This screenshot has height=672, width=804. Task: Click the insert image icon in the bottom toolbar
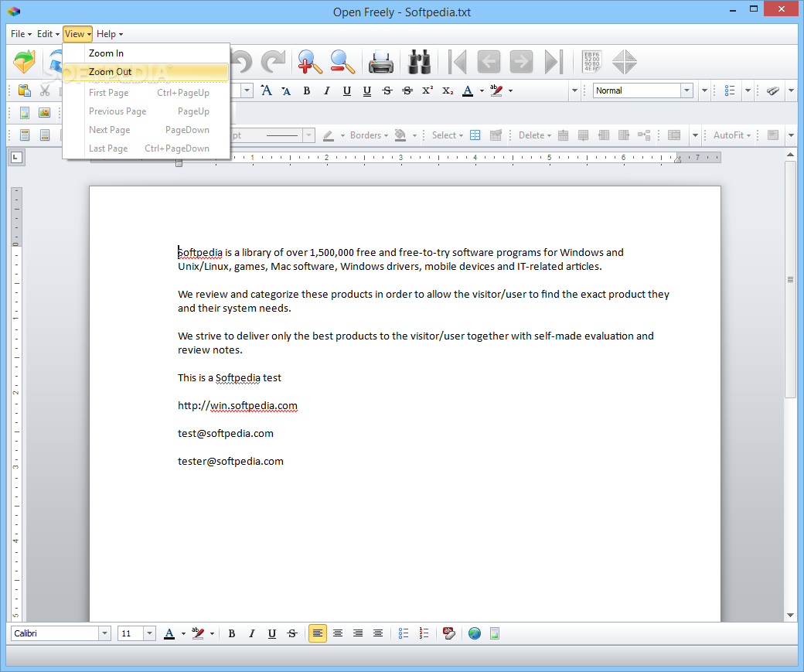pyautogui.click(x=494, y=633)
